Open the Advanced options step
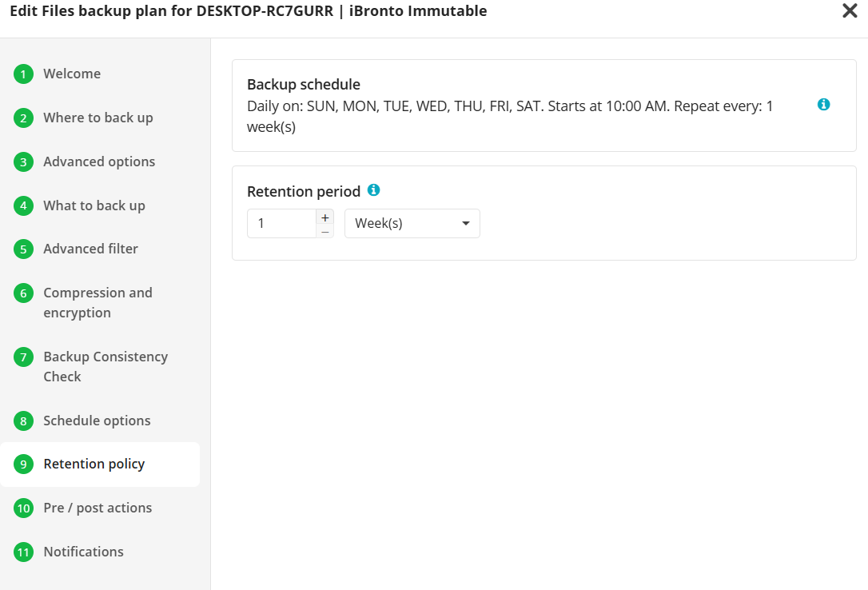868x590 pixels. (x=99, y=161)
